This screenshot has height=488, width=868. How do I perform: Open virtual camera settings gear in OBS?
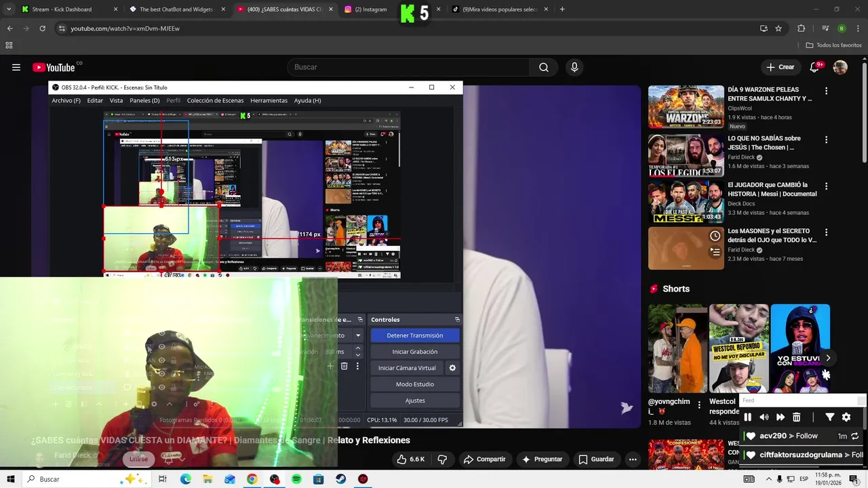452,368
